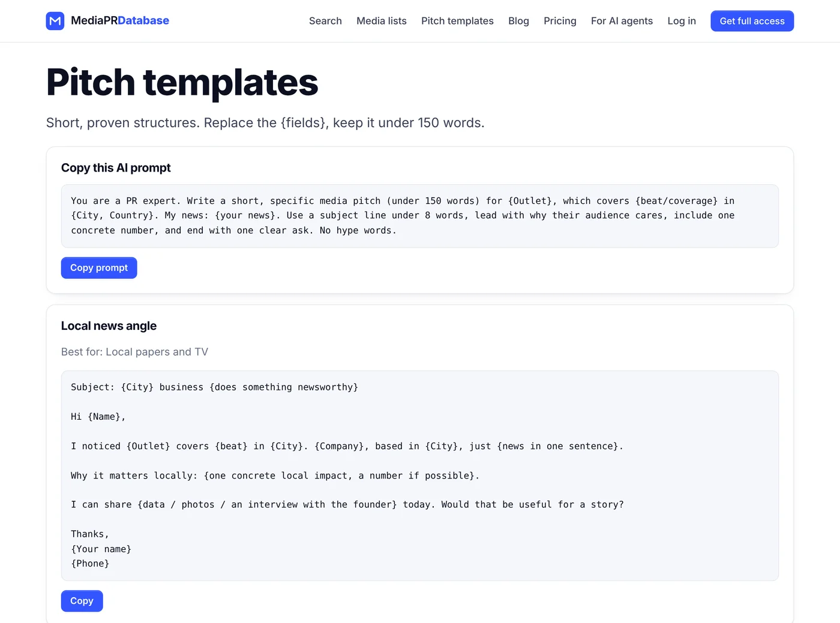This screenshot has width=840, height=623.
Task: Open For AI agents page
Action: pos(622,21)
